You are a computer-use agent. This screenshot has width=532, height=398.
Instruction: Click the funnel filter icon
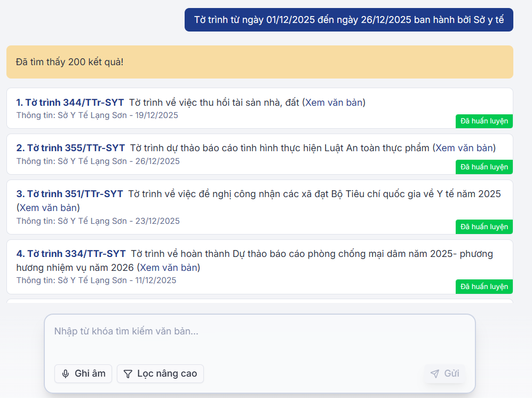point(128,374)
